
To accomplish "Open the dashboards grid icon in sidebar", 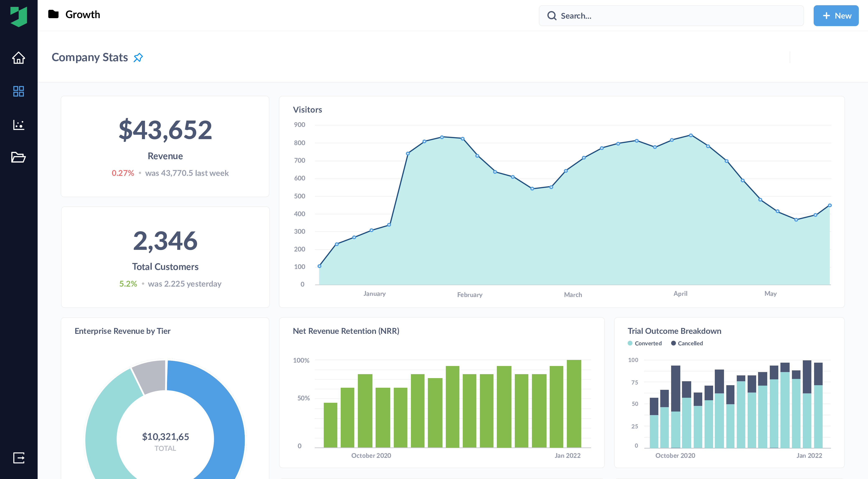I will [19, 91].
